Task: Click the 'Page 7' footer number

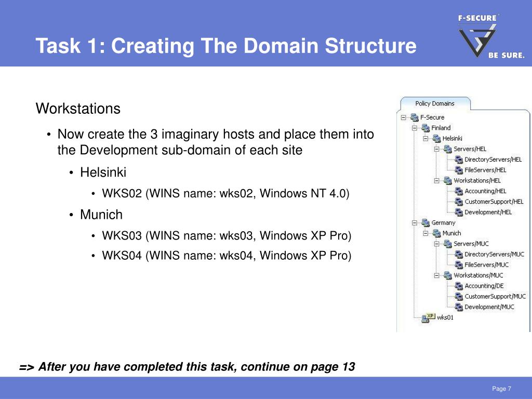Action: (501, 389)
